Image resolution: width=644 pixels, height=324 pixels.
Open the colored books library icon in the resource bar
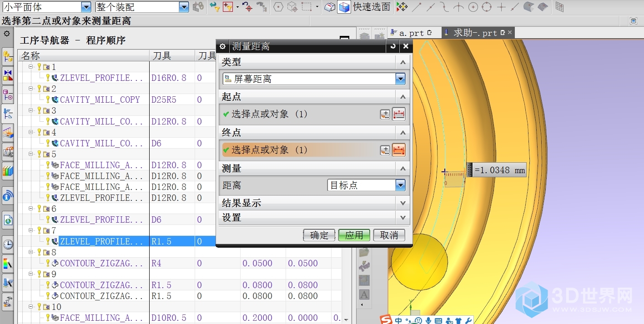pyautogui.click(x=8, y=171)
